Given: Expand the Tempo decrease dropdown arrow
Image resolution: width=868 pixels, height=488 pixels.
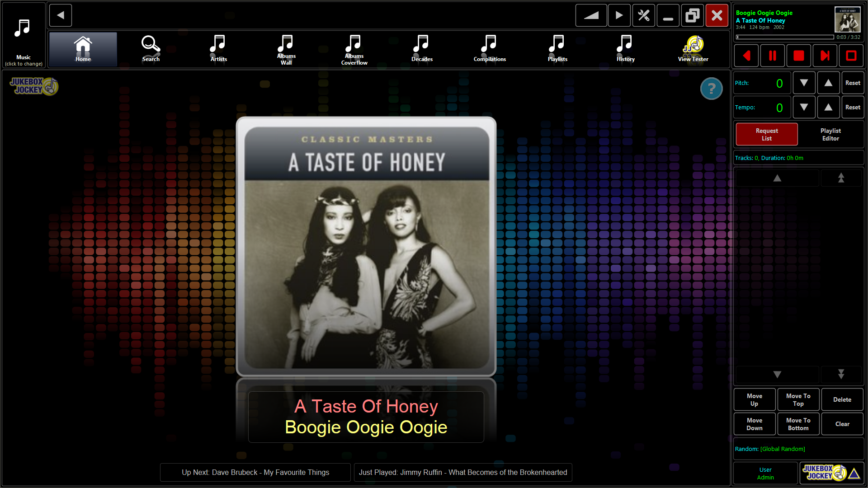Looking at the screenshot, I should [804, 107].
